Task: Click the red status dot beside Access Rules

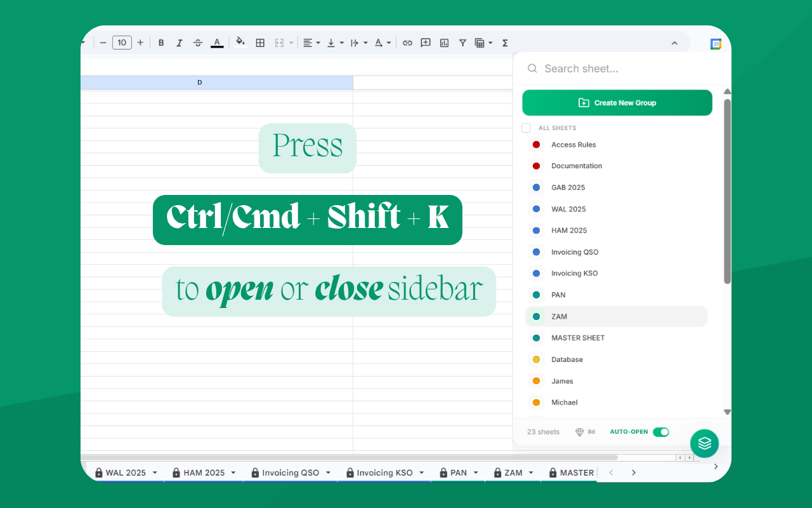Action: (536, 144)
